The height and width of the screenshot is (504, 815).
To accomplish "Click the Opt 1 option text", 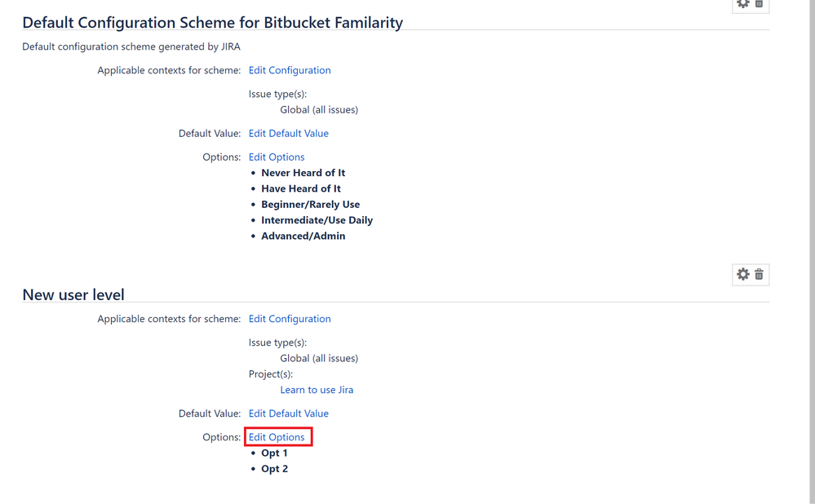I will pyautogui.click(x=274, y=453).
